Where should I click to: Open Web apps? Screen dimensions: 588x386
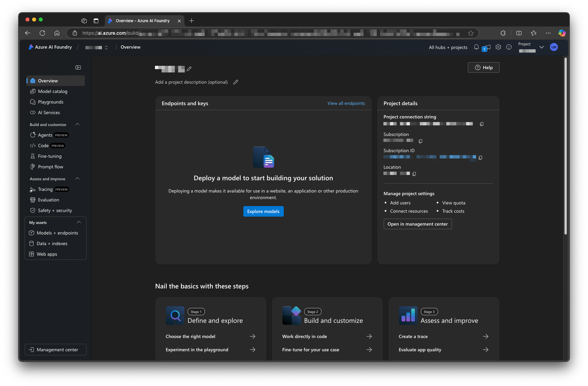[56, 254]
